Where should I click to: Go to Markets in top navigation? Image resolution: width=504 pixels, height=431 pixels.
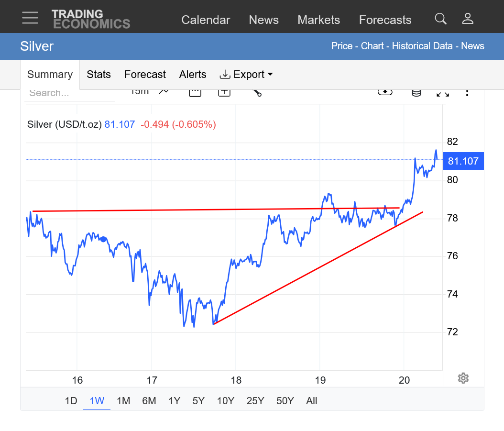(318, 20)
